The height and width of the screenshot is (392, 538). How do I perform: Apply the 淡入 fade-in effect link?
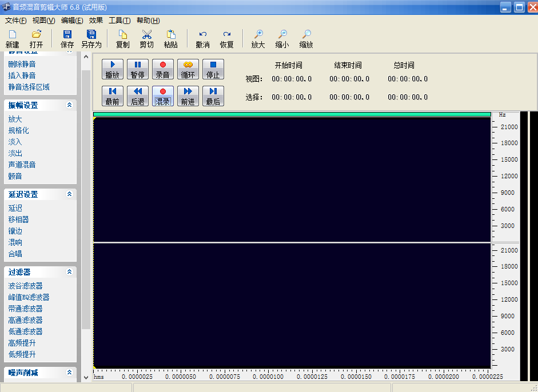pyautogui.click(x=15, y=142)
